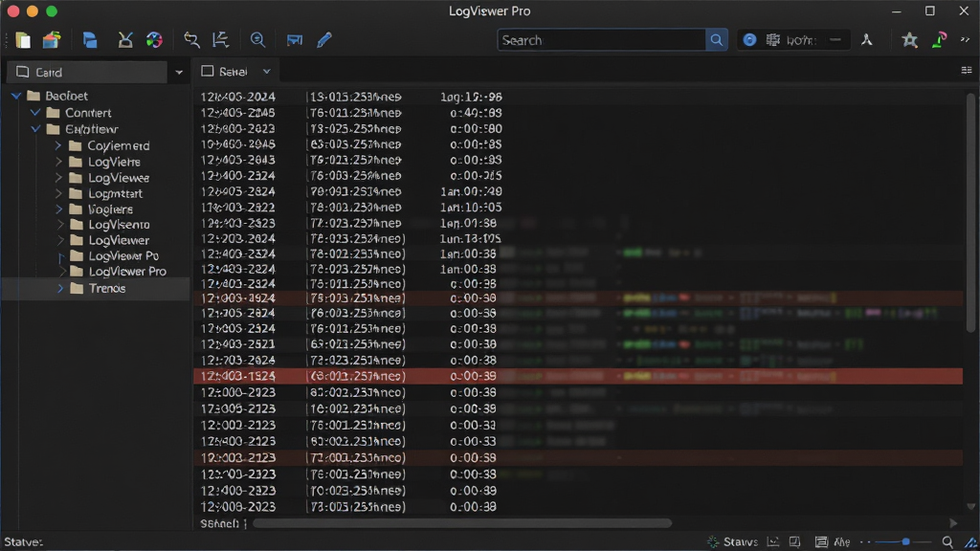Expand the Coyiemerd folder
The height and width of the screenshot is (551, 980).
click(58, 145)
